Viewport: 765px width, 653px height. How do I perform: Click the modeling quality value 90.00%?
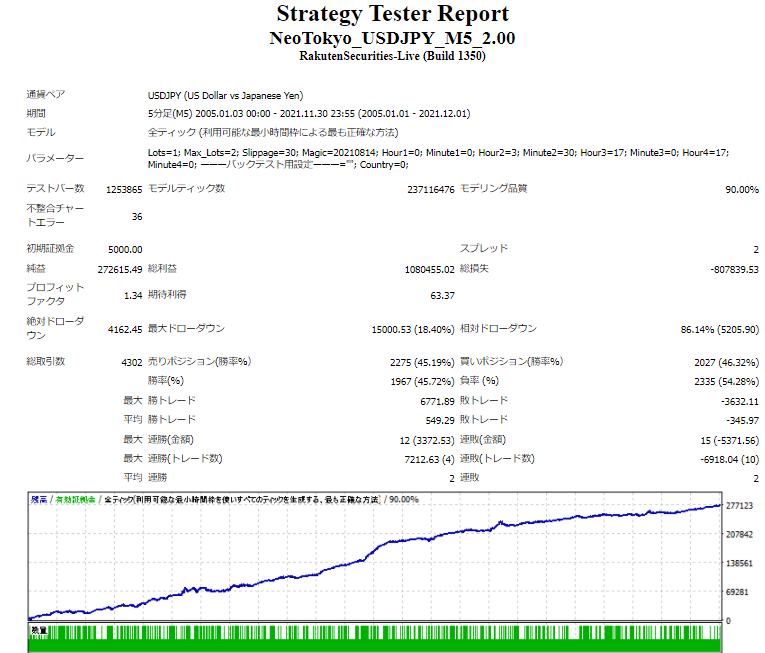[x=742, y=189]
